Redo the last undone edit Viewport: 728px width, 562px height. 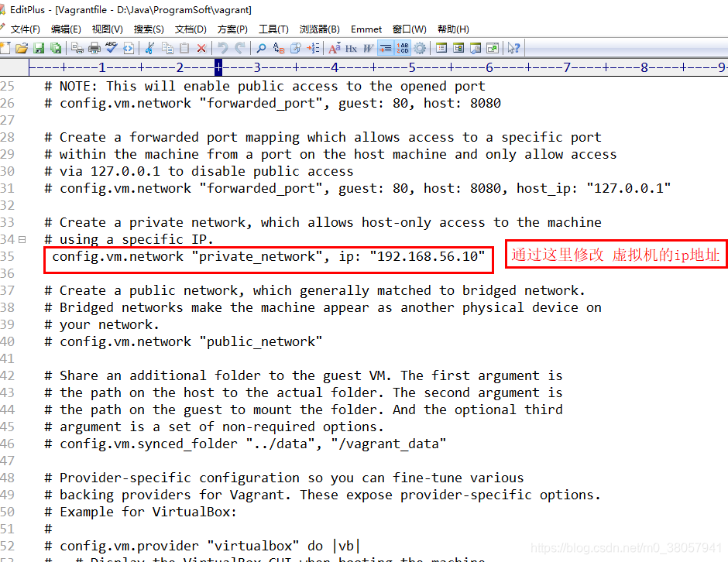(x=240, y=48)
